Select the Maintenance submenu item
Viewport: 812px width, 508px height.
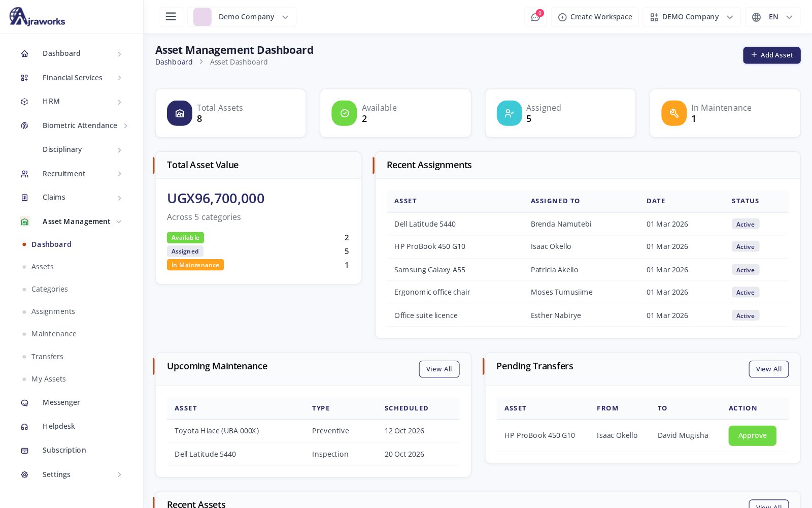pyautogui.click(x=54, y=334)
